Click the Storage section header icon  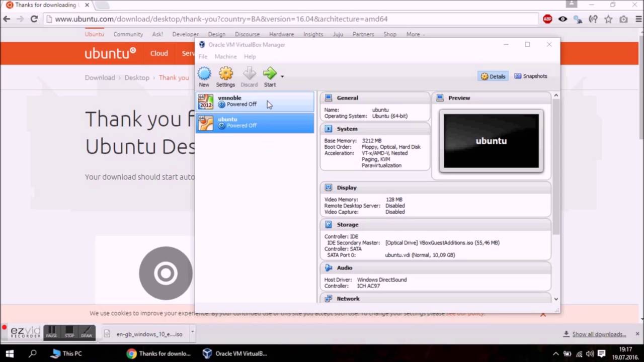point(329,225)
